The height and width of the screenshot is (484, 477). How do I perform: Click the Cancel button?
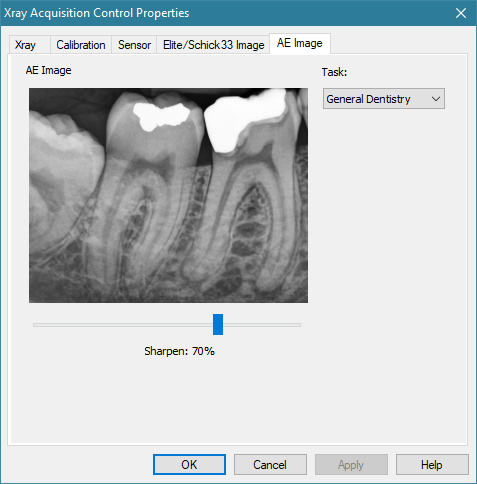click(x=270, y=464)
